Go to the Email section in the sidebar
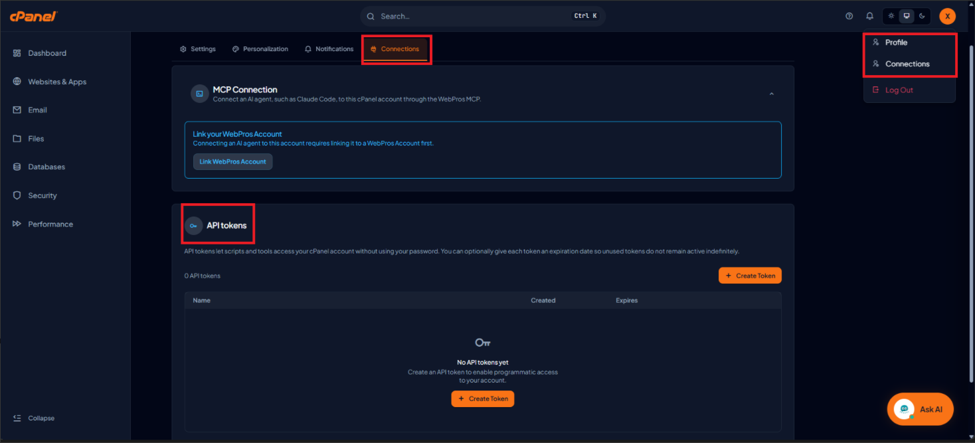Screen dimensions: 975x443 (30, 110)
